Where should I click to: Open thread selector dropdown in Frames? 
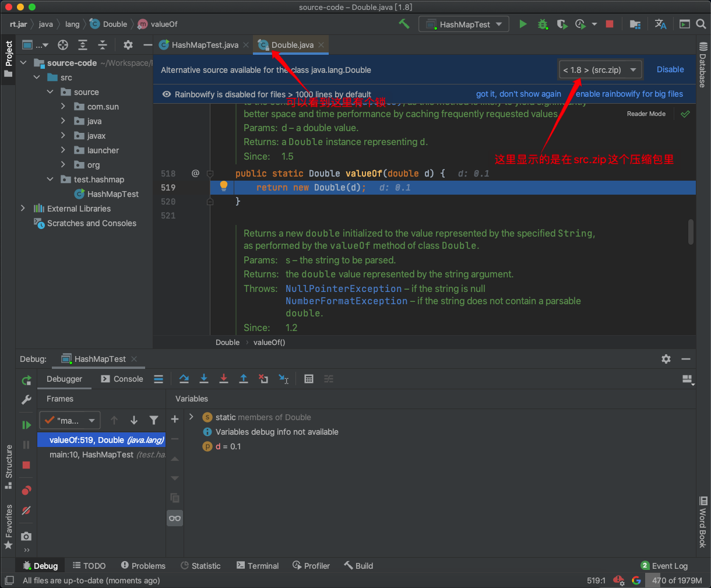coord(70,420)
